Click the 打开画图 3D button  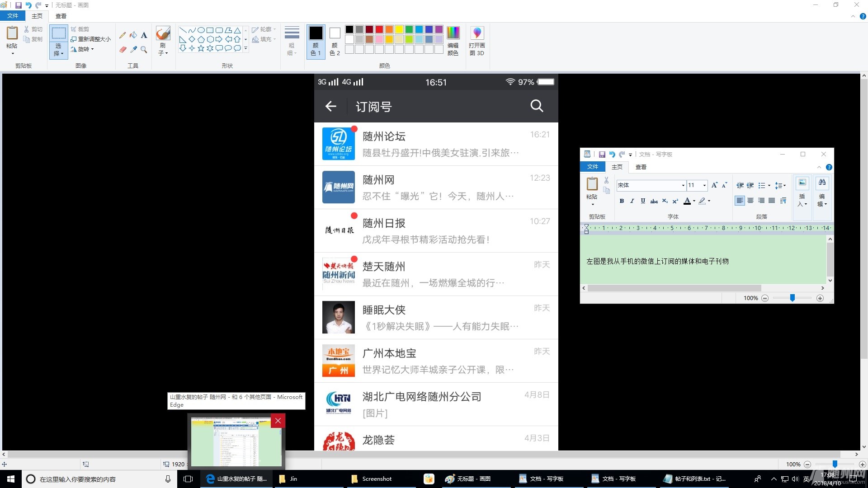(x=477, y=41)
